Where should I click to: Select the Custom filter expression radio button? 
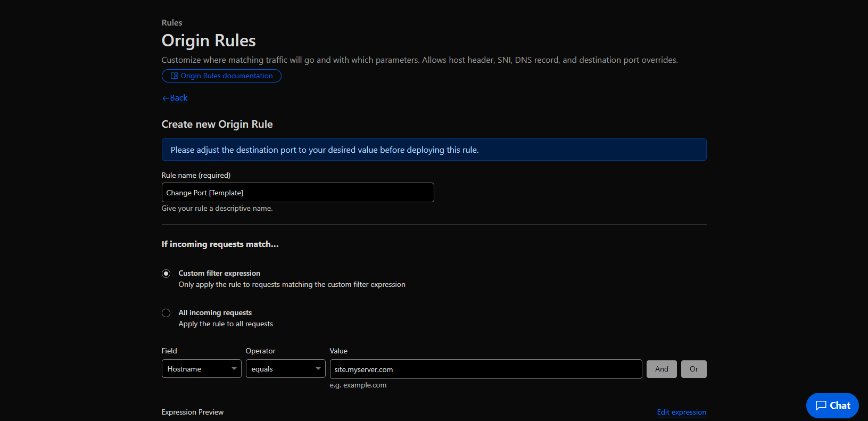coord(166,274)
